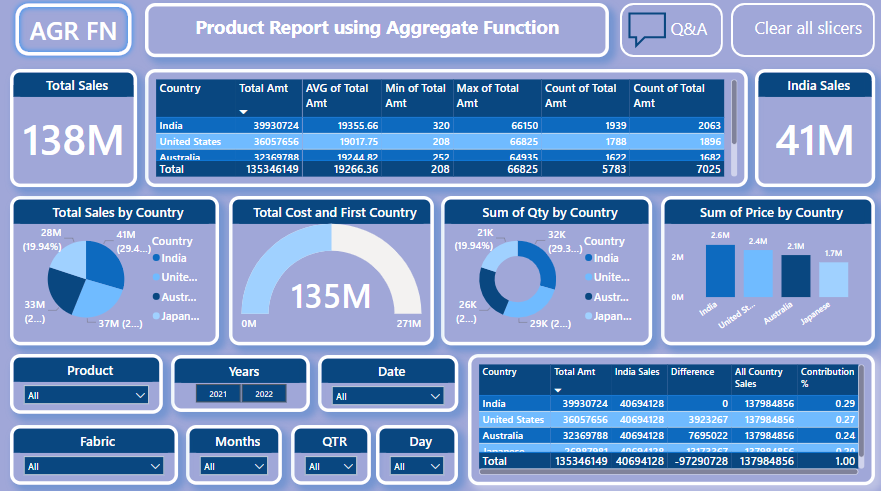Click the top table vertical scrollbar
Image resolution: width=881 pixels, height=491 pixels.
[x=734, y=112]
